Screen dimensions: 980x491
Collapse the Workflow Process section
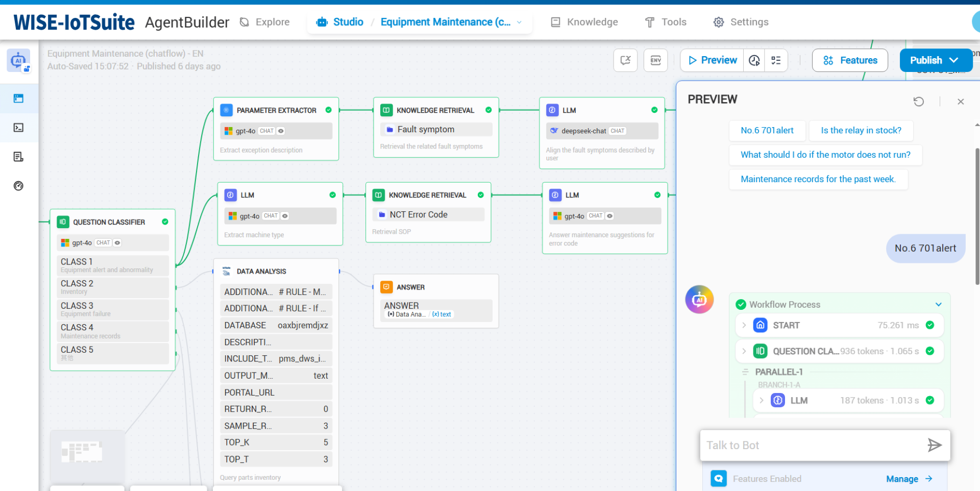coord(938,305)
